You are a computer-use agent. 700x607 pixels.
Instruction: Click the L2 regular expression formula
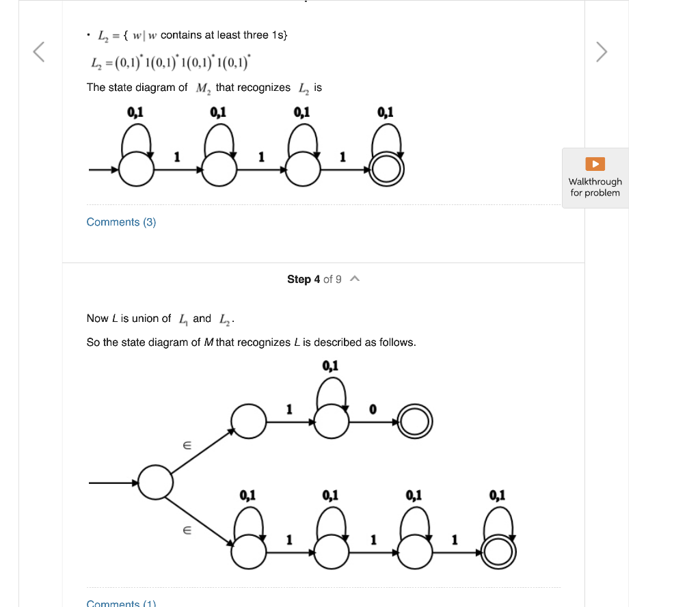pos(171,64)
